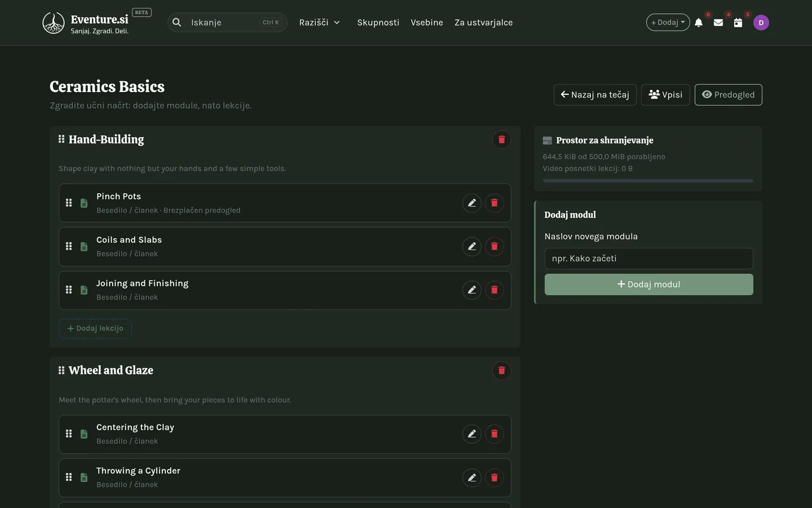Delete the Throwing a Cylinder lesson
The height and width of the screenshot is (508, 812).
point(495,478)
